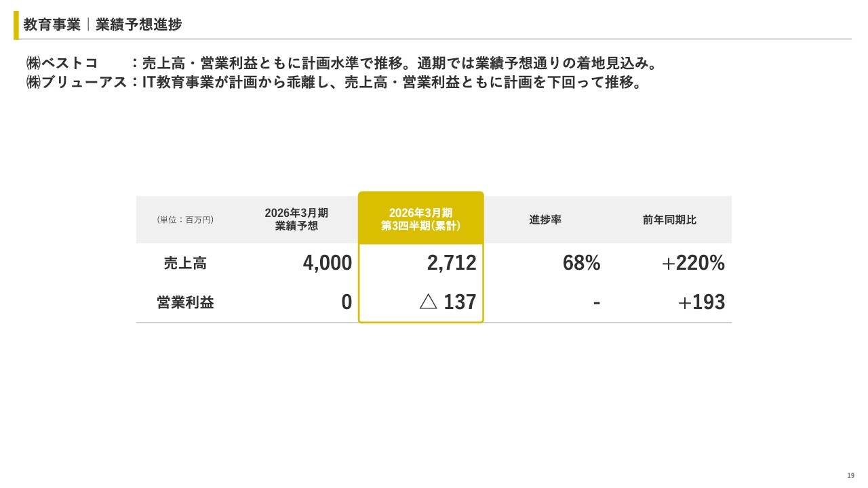
Task: Select the 営業利益 row label
Action: pyautogui.click(x=185, y=302)
